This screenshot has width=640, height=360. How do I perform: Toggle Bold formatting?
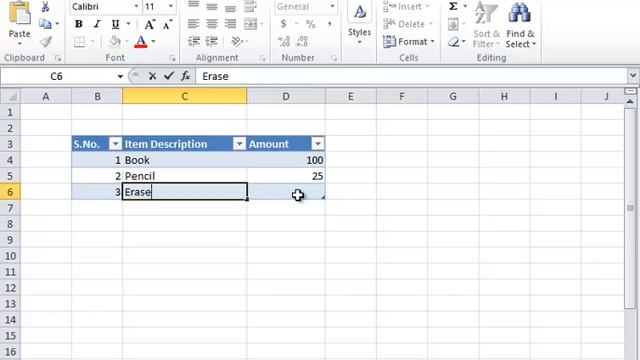[x=78, y=24]
